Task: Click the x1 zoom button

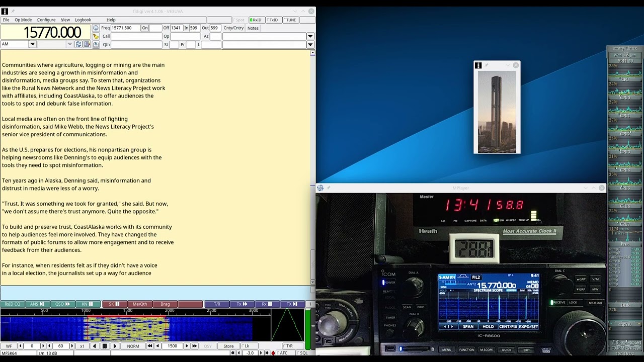Action: tap(82, 346)
